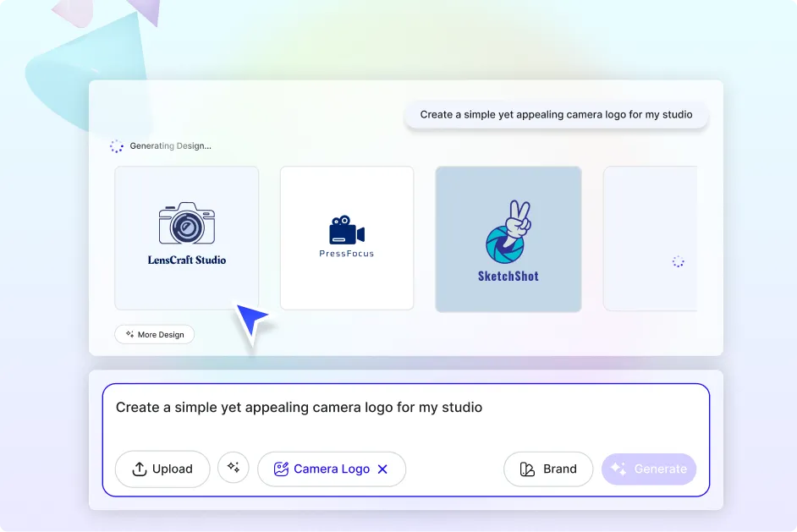Viewport: 797px width, 532px height.
Task: Click the sparkle enhance-prompt icon button
Action: [234, 468]
